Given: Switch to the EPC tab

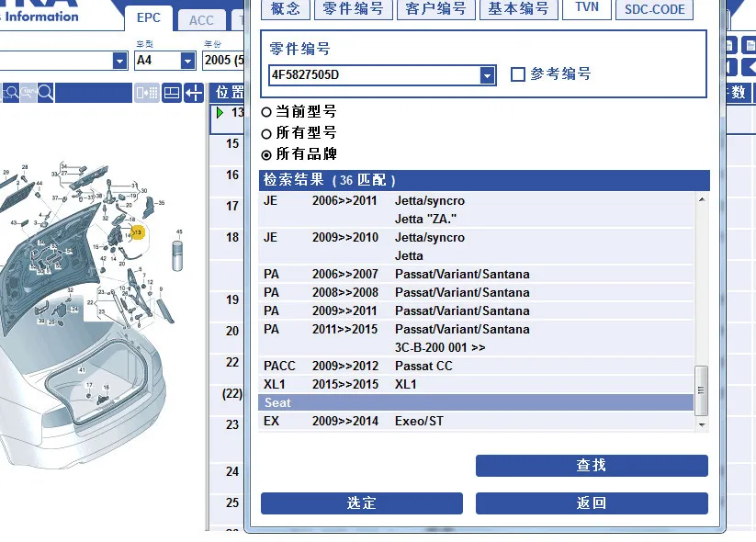Looking at the screenshot, I should coord(149,17).
